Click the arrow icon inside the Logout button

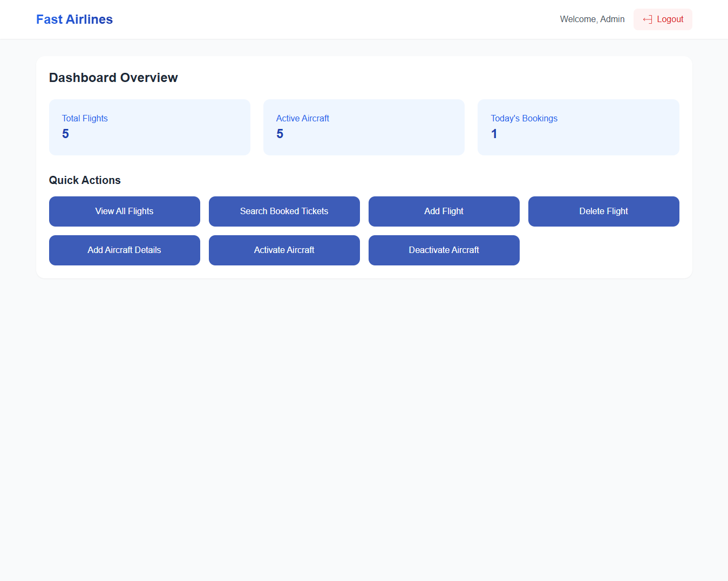(x=647, y=19)
